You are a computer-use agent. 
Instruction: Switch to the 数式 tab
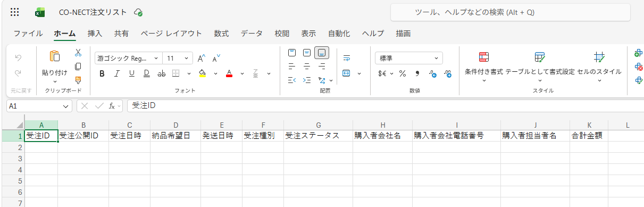tap(221, 33)
